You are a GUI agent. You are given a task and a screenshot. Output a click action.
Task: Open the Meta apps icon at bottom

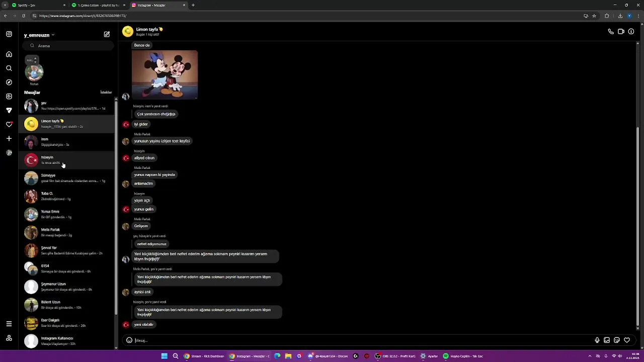click(9, 338)
